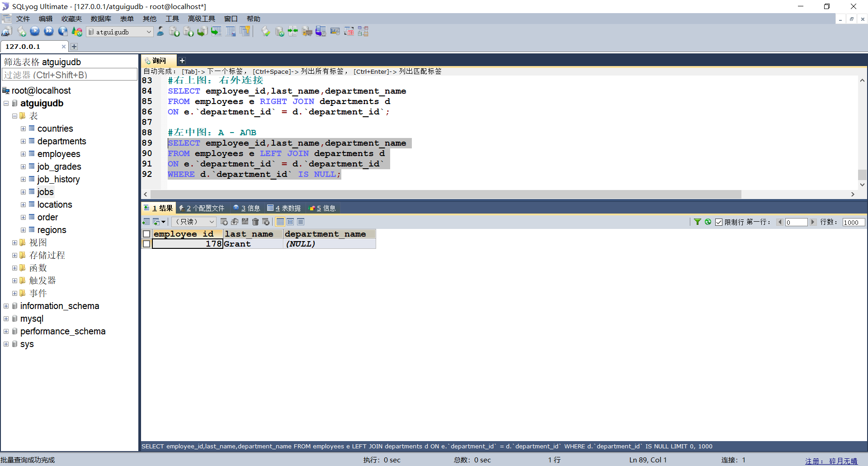This screenshot has height=466, width=868.
Task: Click the execute and edit result icon
Action: [63, 32]
